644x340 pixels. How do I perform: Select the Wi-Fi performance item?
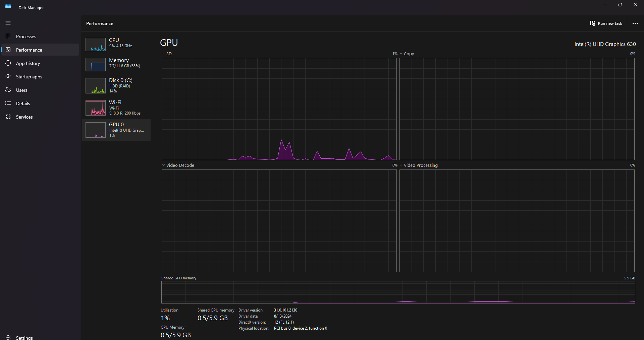click(x=116, y=108)
